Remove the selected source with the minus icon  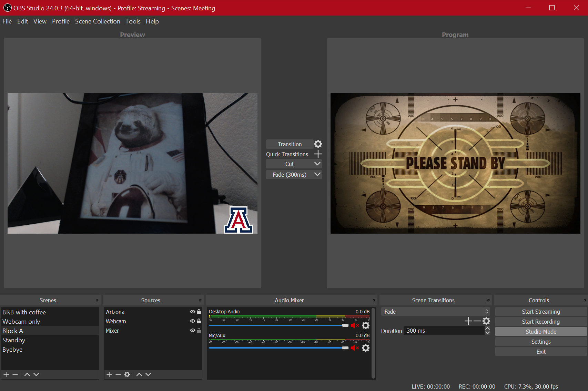pyautogui.click(x=118, y=374)
